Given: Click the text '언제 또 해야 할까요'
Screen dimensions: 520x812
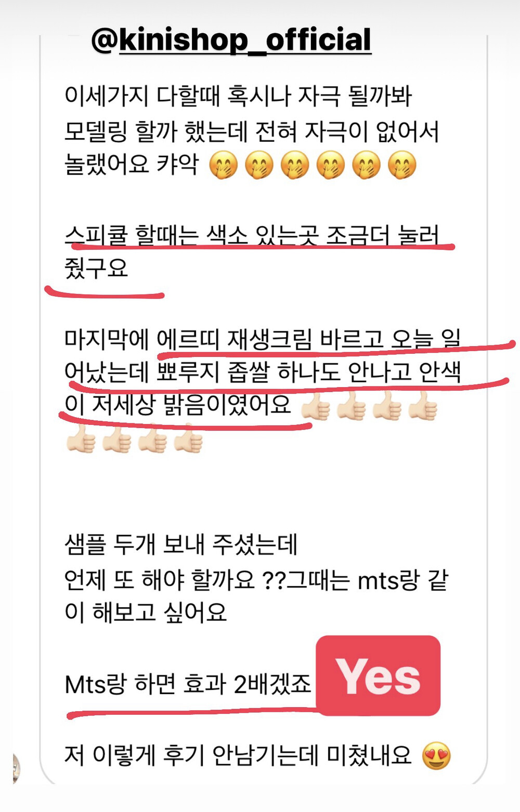Looking at the screenshot, I should (159, 580).
